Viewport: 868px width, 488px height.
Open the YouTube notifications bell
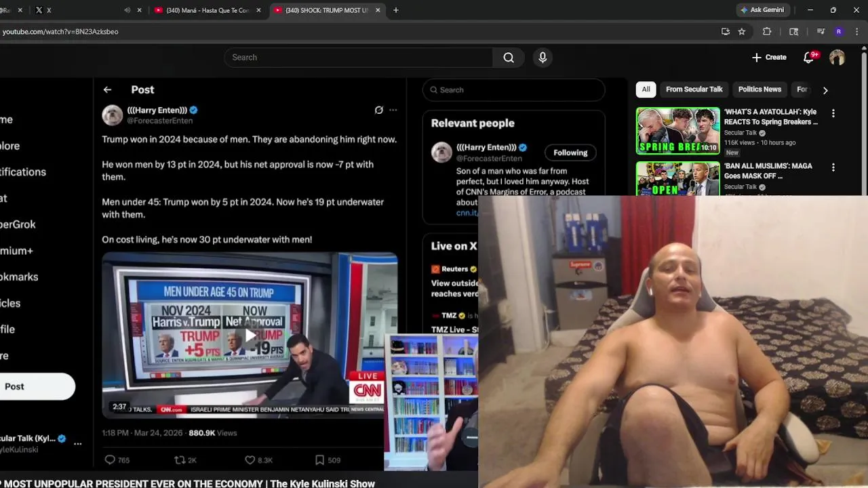[x=808, y=58]
